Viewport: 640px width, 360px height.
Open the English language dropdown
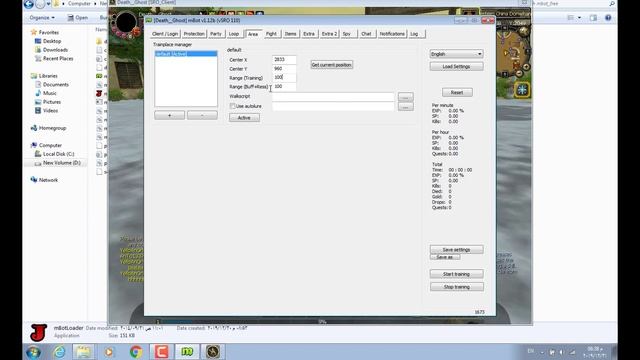point(456,54)
